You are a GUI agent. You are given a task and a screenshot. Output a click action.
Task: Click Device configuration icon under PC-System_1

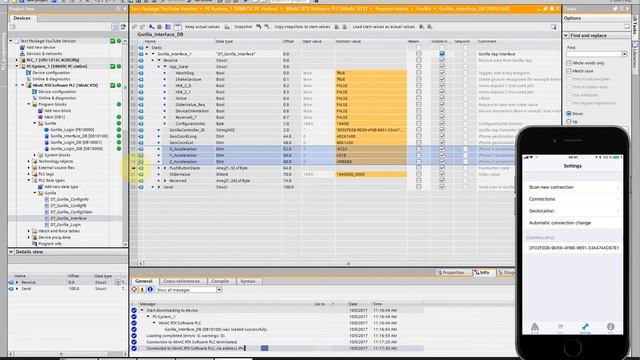click(29, 73)
